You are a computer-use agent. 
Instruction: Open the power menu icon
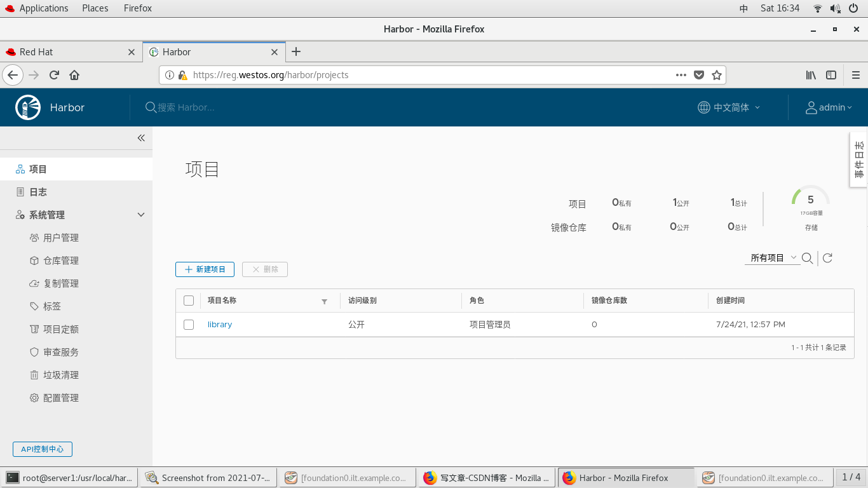click(853, 8)
